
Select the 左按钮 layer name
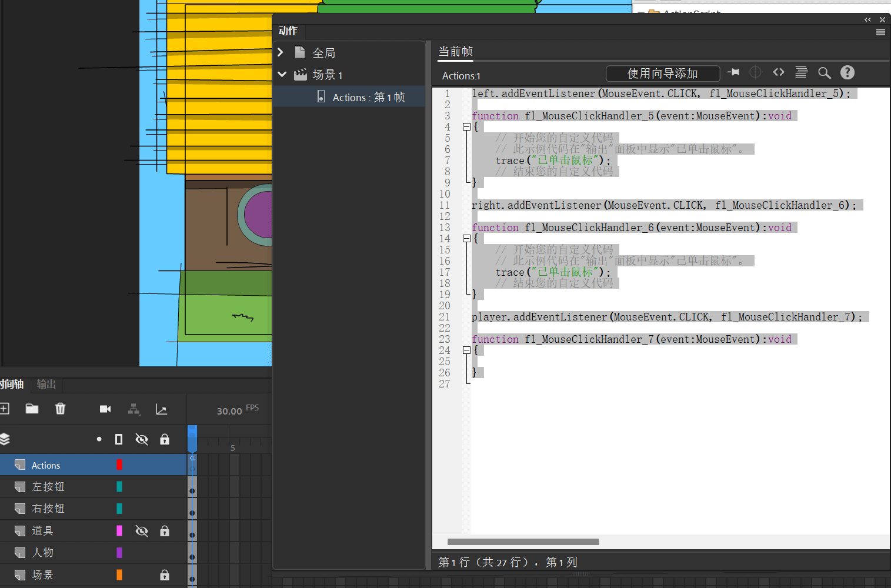tap(48, 487)
